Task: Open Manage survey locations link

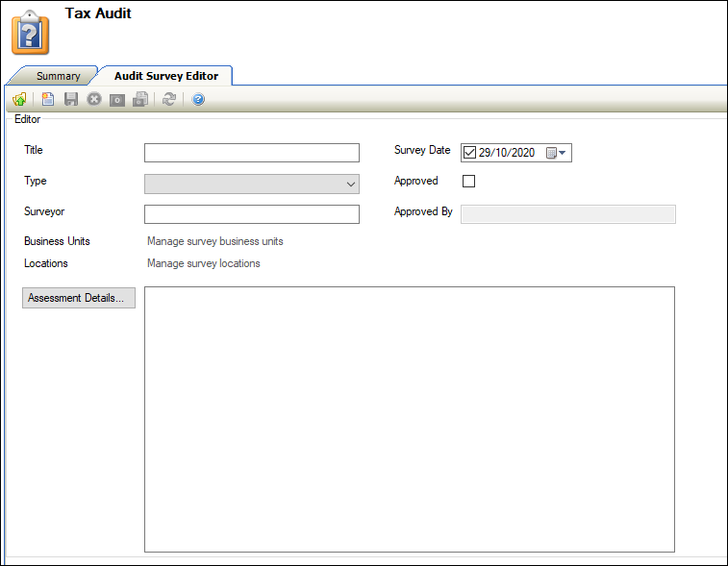Action: tap(203, 263)
